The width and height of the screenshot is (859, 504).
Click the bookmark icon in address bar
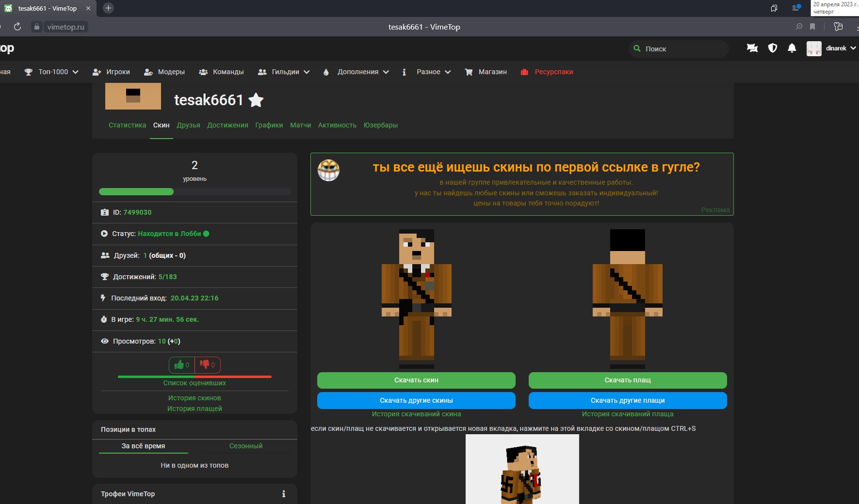coord(812,27)
